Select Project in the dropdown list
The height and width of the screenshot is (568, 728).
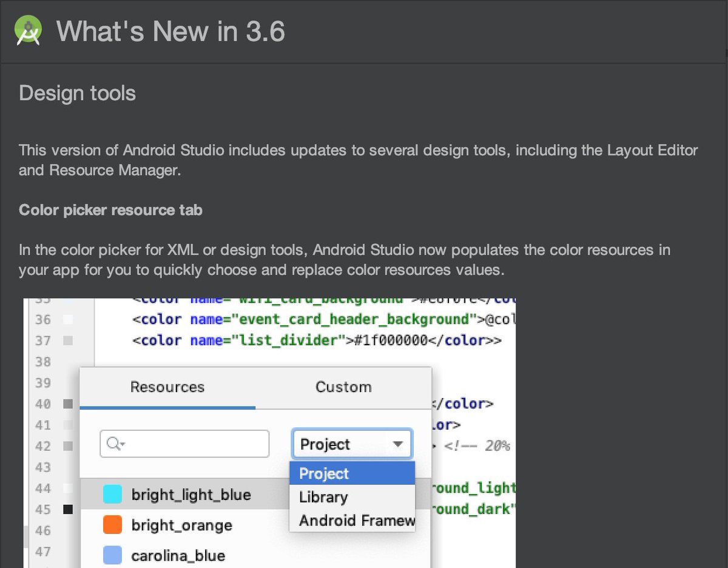click(x=352, y=473)
